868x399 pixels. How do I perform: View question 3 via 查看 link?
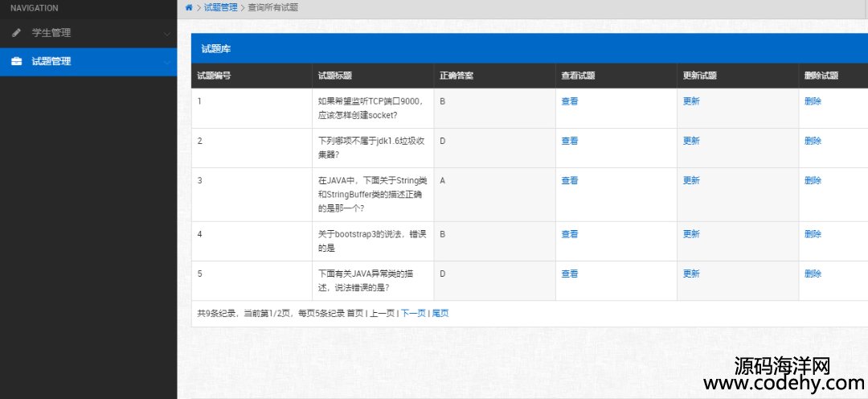click(x=570, y=181)
